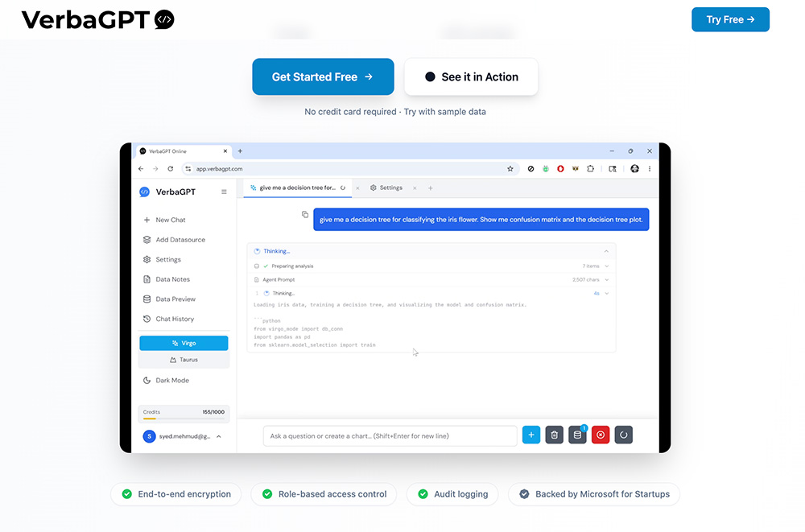Click browser forward arrow
Viewport: 805px width, 532px height.
[x=155, y=169]
